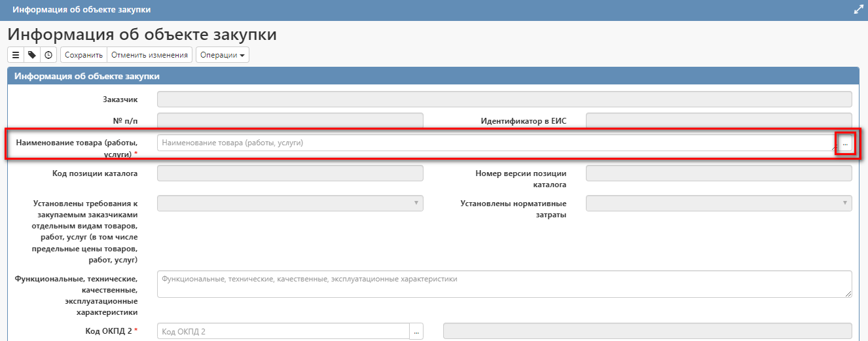Image resolution: width=868 pixels, height=341 pixels.
Task: Click the Идентификатор в ЕИС label
Action: [x=524, y=121]
